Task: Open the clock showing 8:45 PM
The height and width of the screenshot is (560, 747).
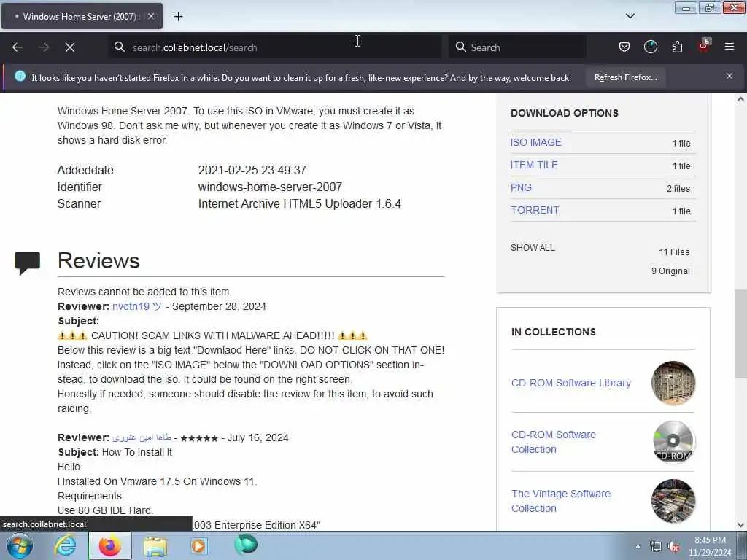Action: pyautogui.click(x=710, y=546)
